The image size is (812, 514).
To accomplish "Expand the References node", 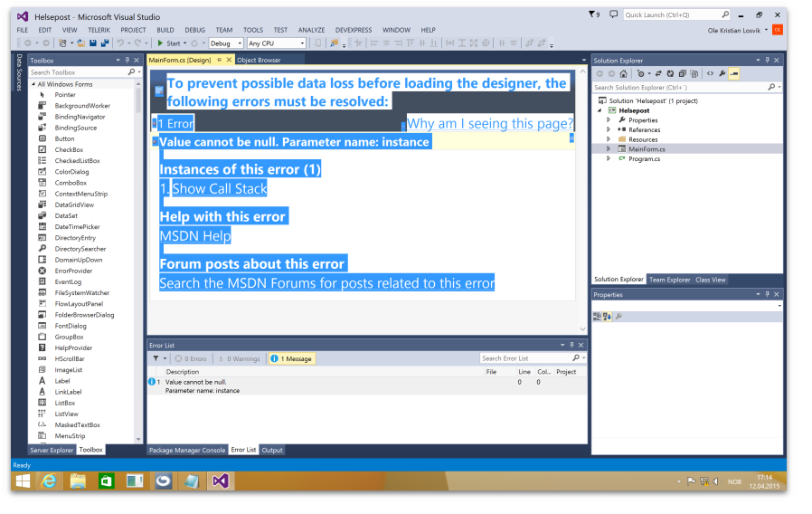I will coord(609,129).
